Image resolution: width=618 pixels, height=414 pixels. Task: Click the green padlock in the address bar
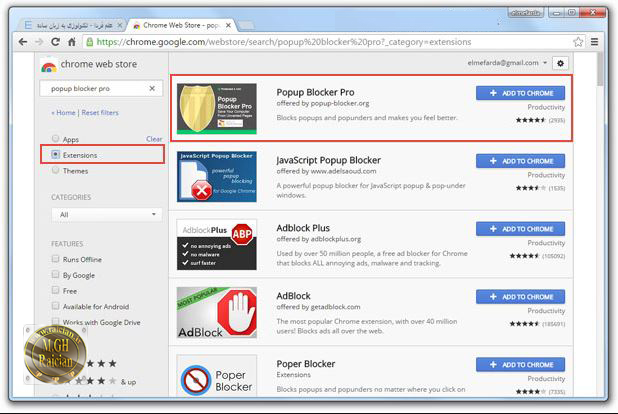coord(89,42)
